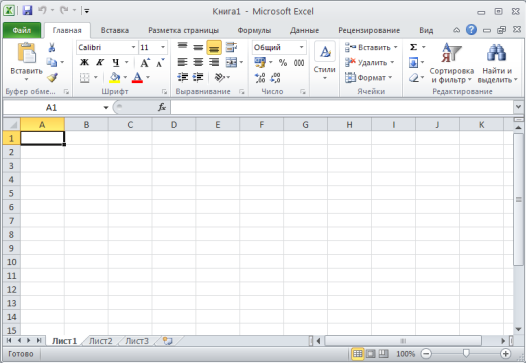This screenshot has height=364, width=527.
Task: Switch to Разметка страницы tab
Action: 184,30
